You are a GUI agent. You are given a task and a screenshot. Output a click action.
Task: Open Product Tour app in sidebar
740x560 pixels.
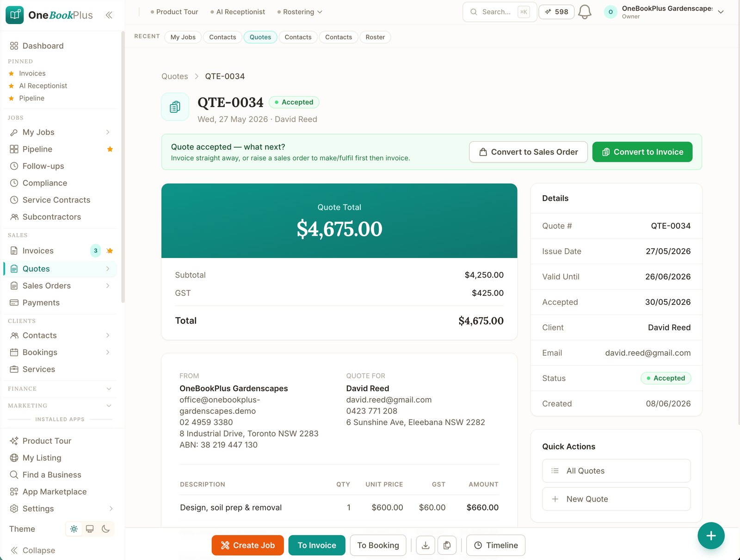pyautogui.click(x=47, y=441)
